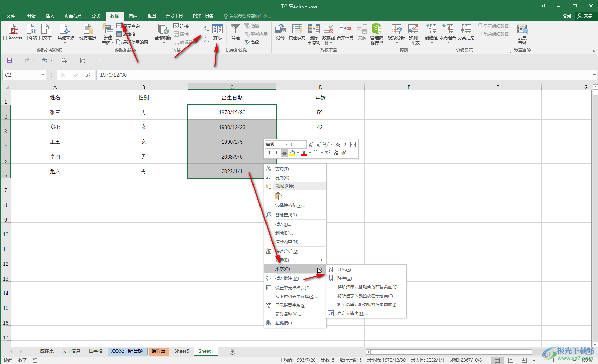Image resolution: width=598 pixels, height=364 pixels.
Task: Open font name dropdown in mini toolbar
Action: [x=286, y=144]
